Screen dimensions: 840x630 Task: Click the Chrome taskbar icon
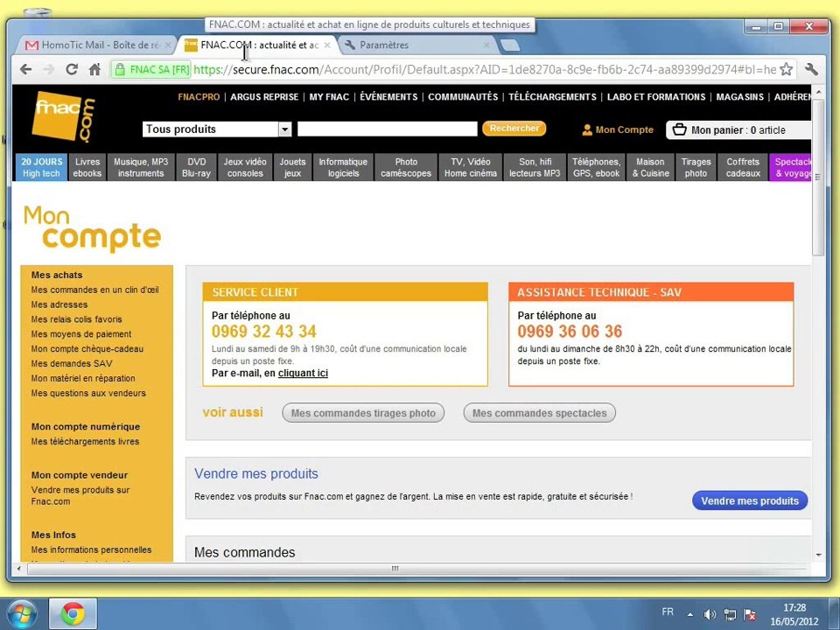point(73,613)
